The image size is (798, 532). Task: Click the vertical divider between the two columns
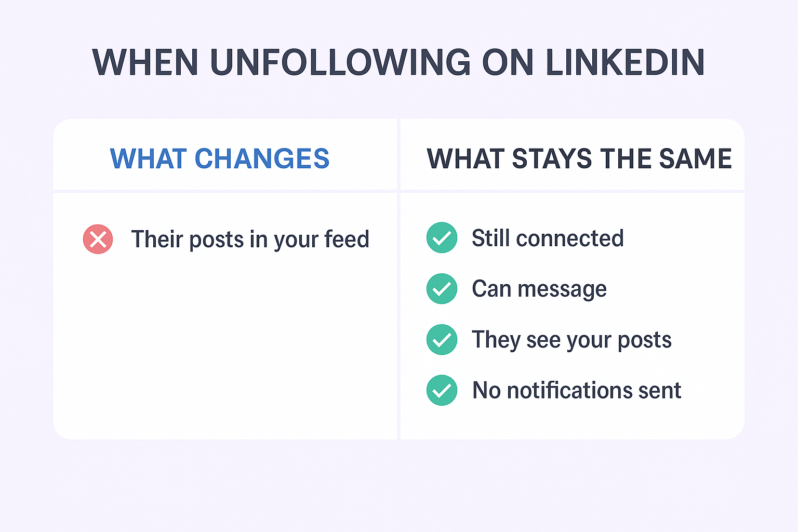coord(398,312)
